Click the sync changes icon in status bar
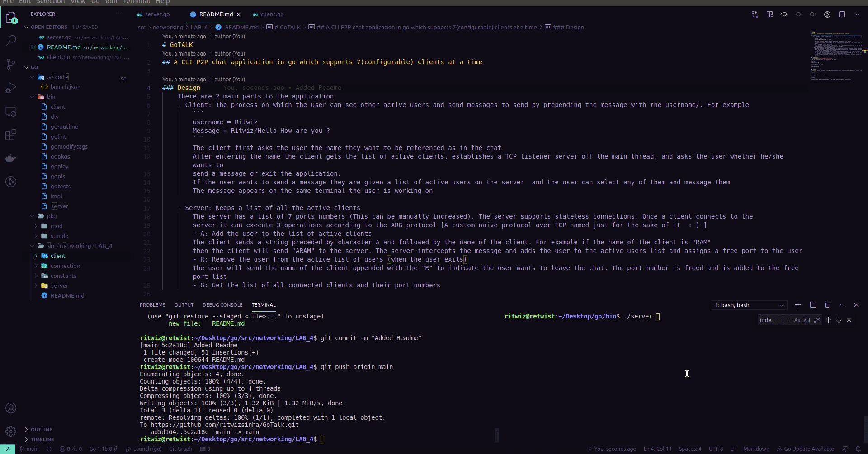Screen dimensions: 868x454 pos(49,449)
